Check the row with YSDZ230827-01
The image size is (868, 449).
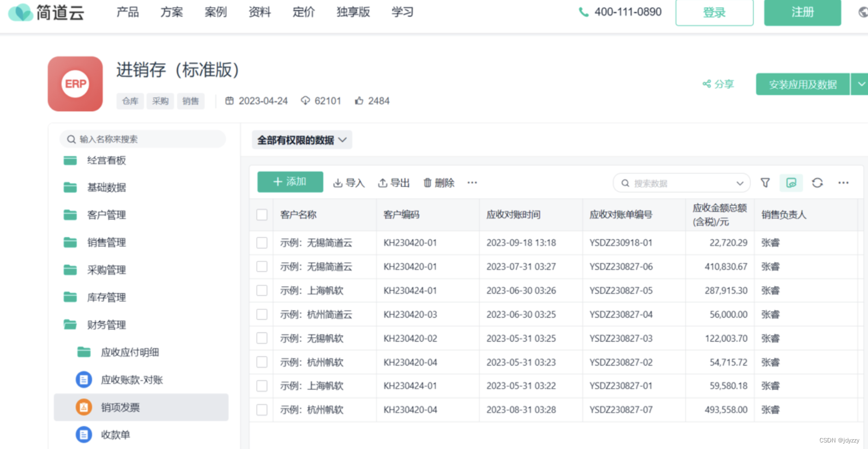(262, 386)
